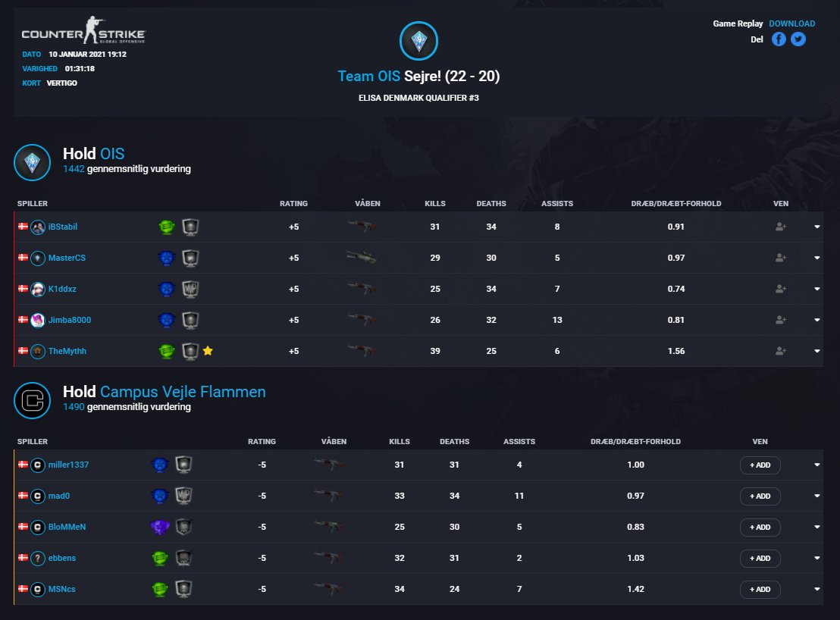This screenshot has height=620, width=840.
Task: Click Jimba8000's avatar picture
Action: pyautogui.click(x=37, y=320)
